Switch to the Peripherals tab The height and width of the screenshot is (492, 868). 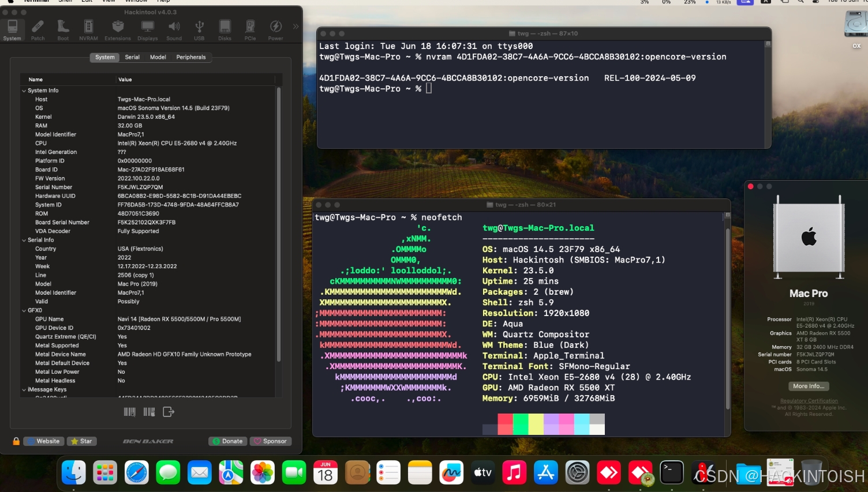(191, 57)
